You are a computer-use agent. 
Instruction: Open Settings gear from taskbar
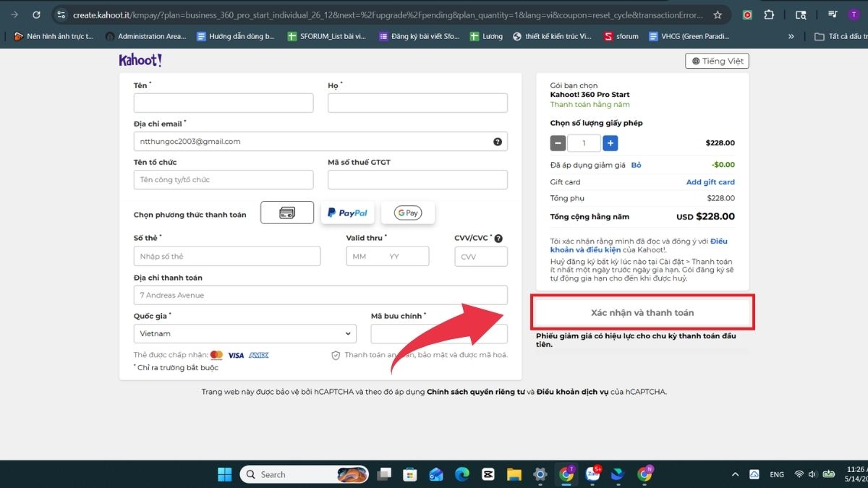tap(540, 474)
